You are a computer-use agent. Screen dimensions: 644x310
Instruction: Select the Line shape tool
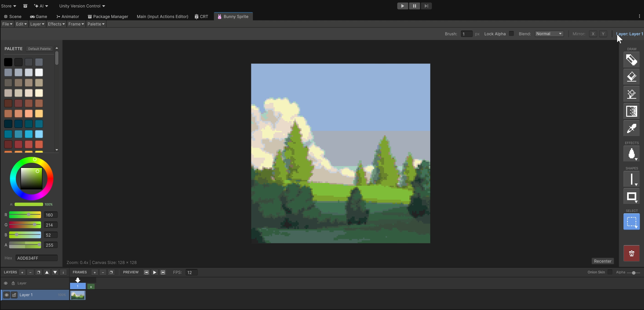(631, 179)
